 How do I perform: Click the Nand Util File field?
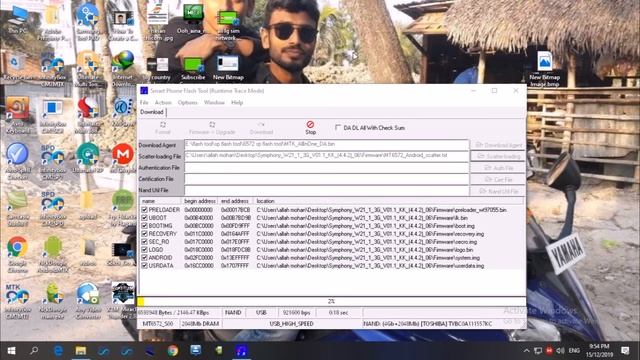pos(327,190)
